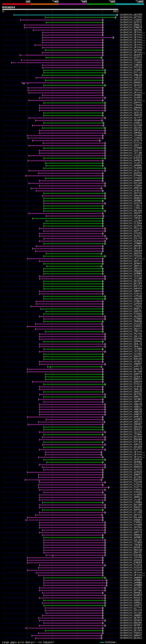146x644 pixels.
Task: Select label UniRef100_P13564
Action: pyautogui.click(x=131, y=223)
